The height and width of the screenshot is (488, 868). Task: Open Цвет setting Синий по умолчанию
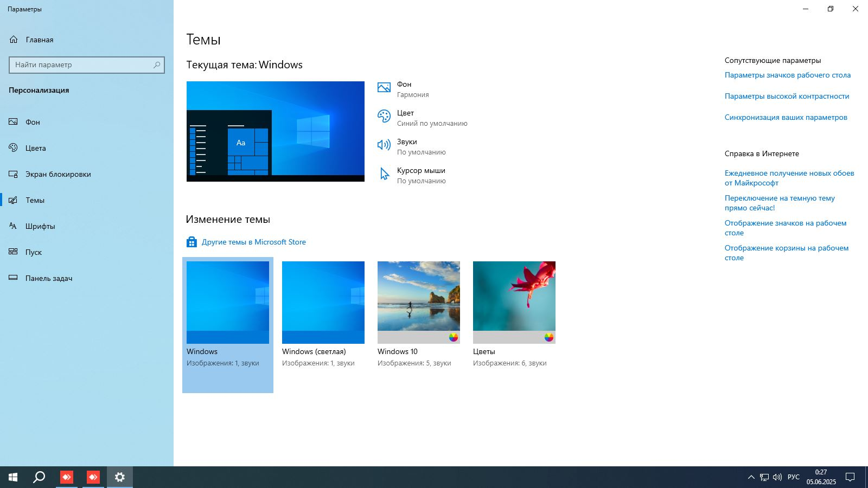coord(423,118)
